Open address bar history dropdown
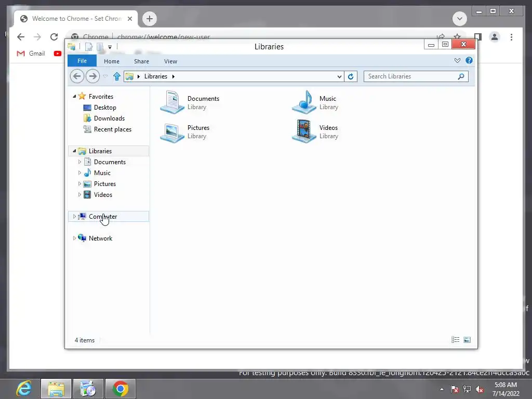Image resolution: width=532 pixels, height=399 pixels. point(339,77)
